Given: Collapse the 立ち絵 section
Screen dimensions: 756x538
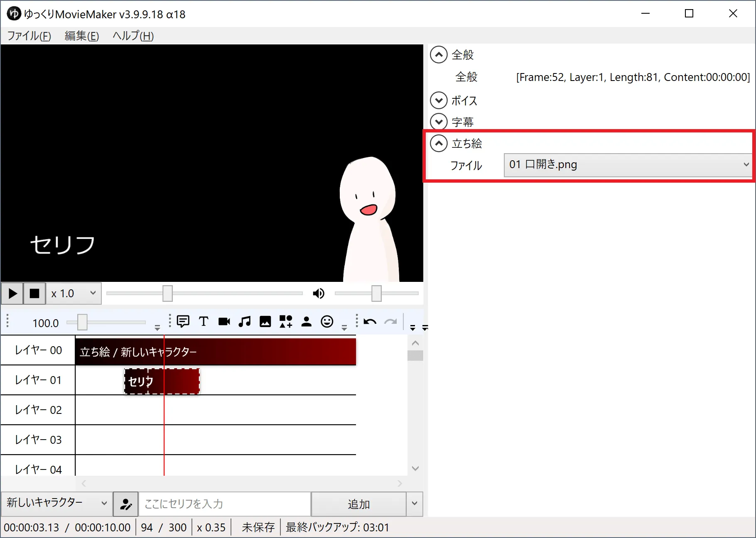Looking at the screenshot, I should [439, 143].
